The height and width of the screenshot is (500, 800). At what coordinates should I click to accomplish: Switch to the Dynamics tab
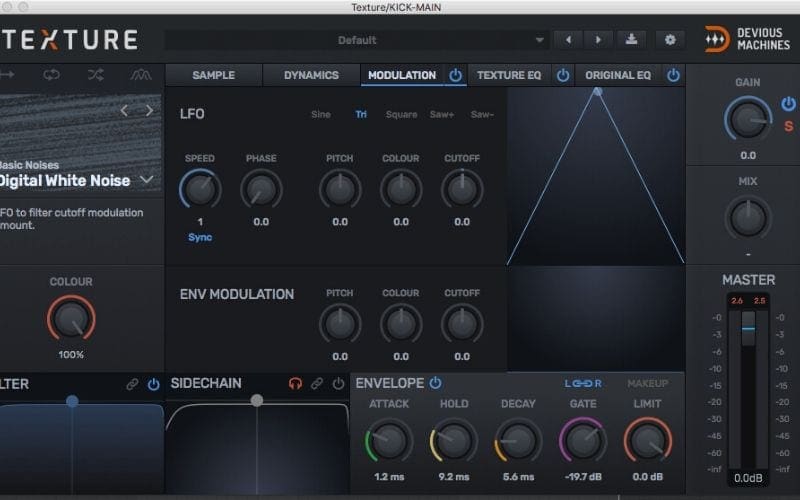311,75
